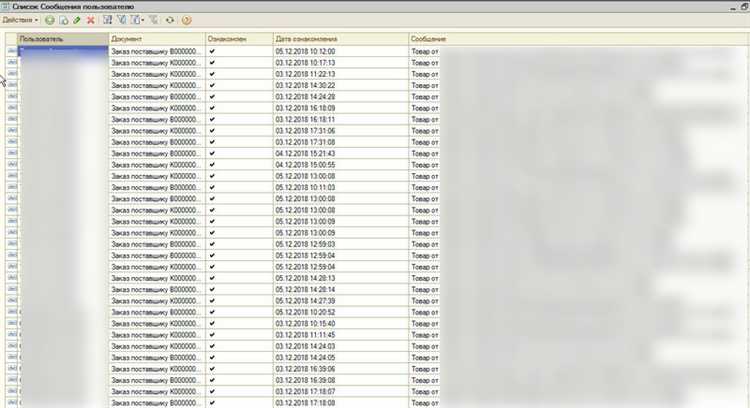Click the Copy item toolbar icon
Viewport: 750px width, 408px height.
coord(64,20)
